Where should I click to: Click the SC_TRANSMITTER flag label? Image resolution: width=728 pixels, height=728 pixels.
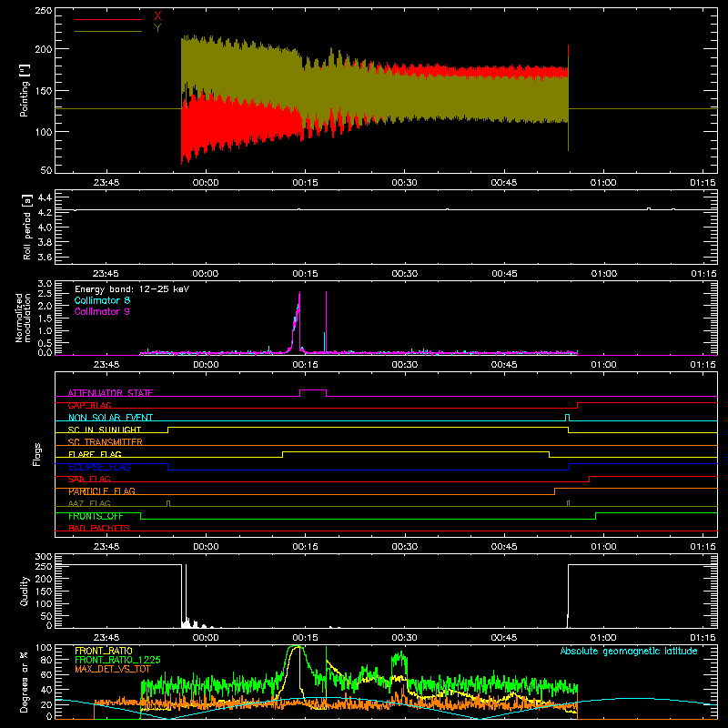pos(106,442)
